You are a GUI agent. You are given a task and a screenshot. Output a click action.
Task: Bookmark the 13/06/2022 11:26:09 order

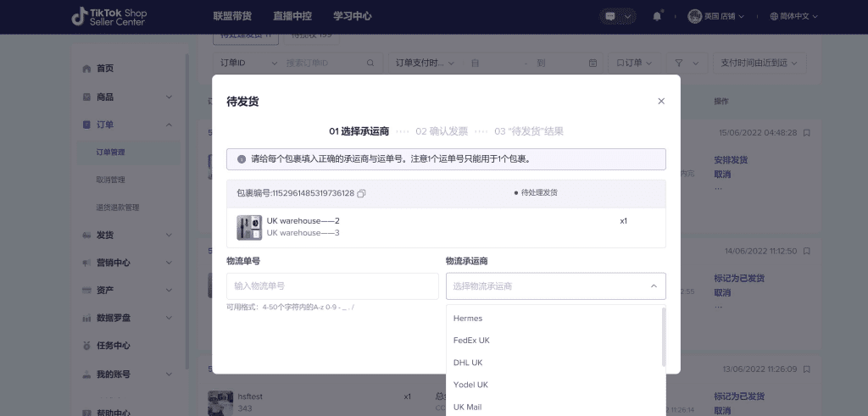(807, 369)
